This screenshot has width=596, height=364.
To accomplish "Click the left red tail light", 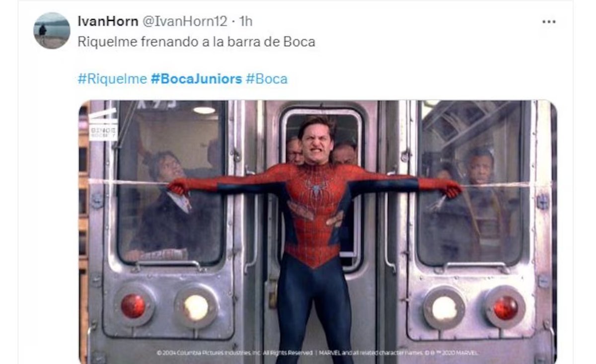I will point(133,306).
